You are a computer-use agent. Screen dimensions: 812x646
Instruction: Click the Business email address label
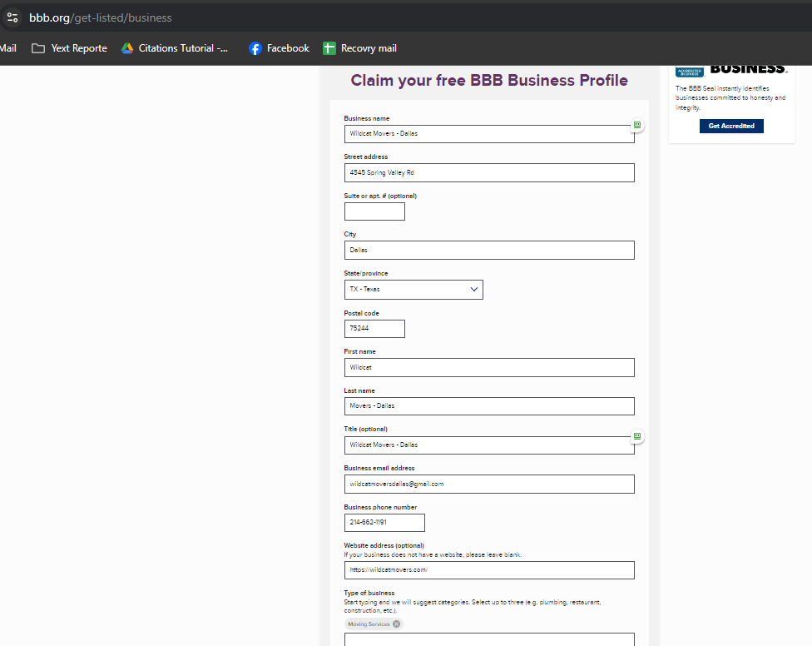(379, 468)
